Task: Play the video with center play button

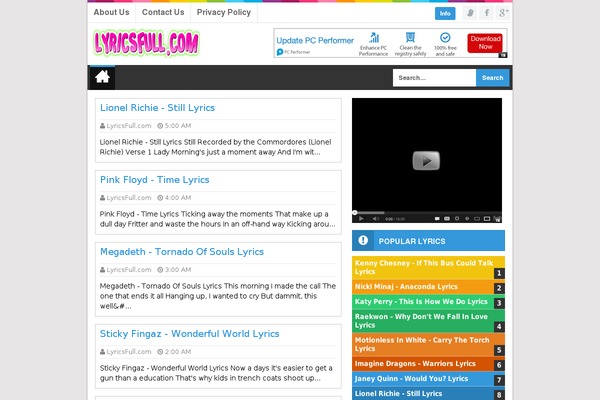Action: tap(426, 160)
